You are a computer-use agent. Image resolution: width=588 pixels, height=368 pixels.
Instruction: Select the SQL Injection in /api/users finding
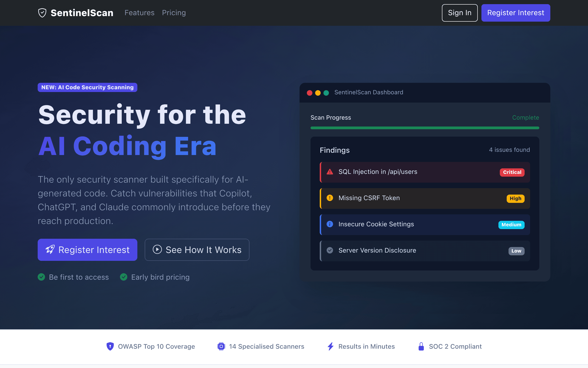point(425,172)
